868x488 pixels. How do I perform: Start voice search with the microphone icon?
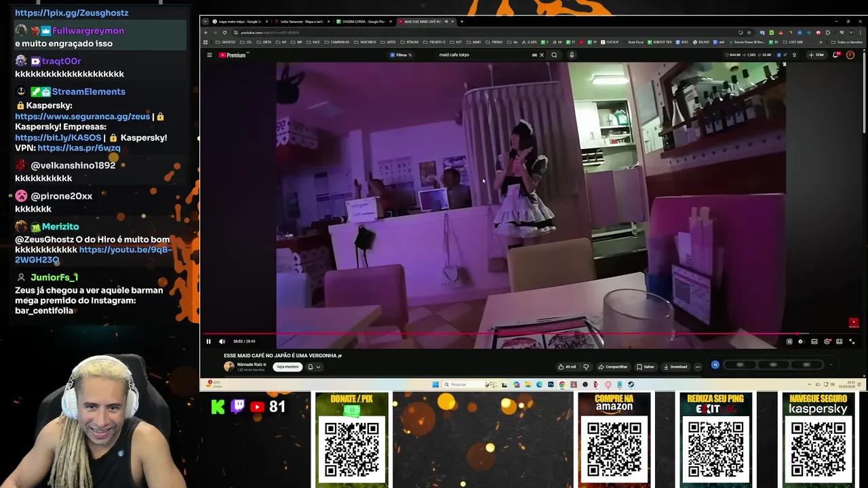point(572,55)
